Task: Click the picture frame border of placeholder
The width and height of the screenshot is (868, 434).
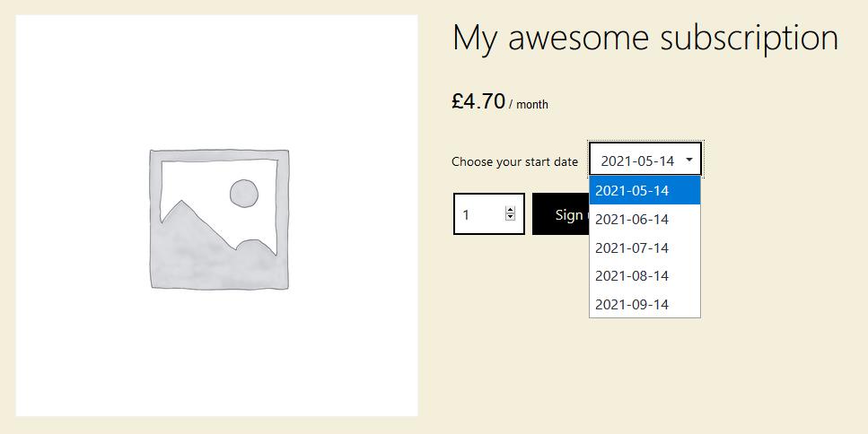Action: click(x=219, y=155)
